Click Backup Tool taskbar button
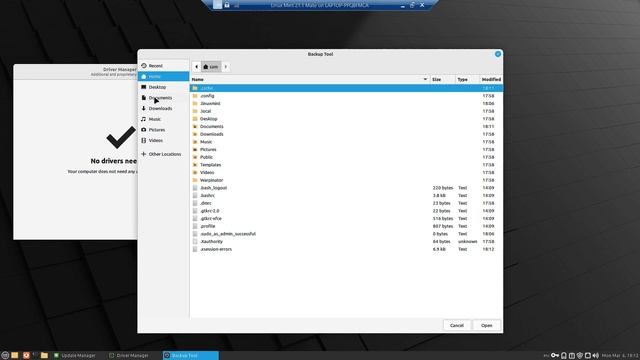640x360 pixels. coord(191,356)
